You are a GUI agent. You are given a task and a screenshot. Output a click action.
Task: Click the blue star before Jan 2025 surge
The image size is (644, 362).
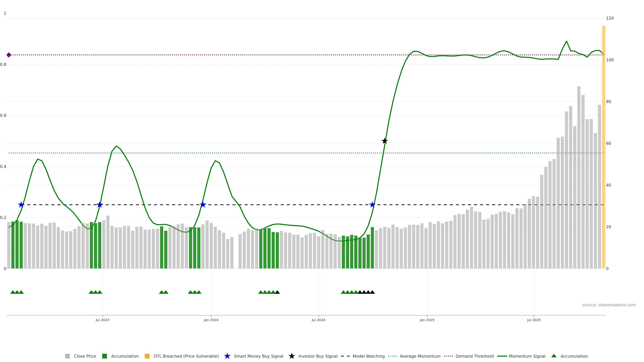click(372, 205)
